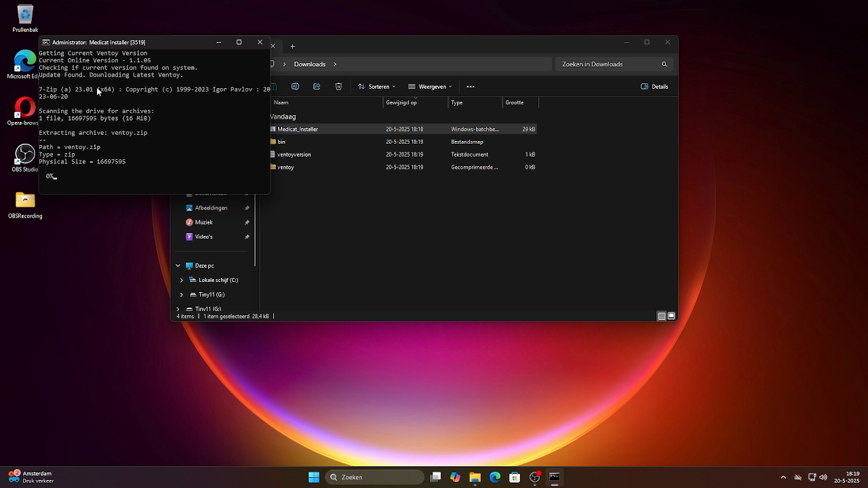Screen dimensions: 868x488
Task: Click 'Update Found. Downloading Latest Ventoy.' console line
Action: (x=111, y=75)
